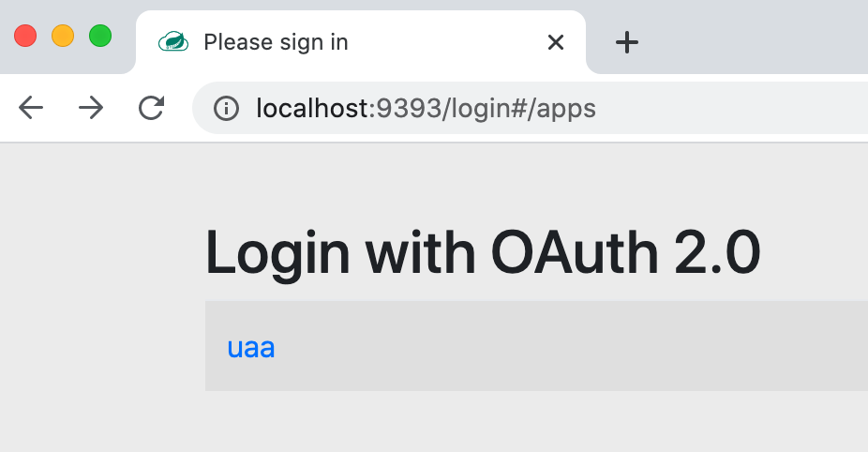Click the ':9393/login#/apps' part of the URL
Viewport: 868px width, 452px height.
(484, 109)
